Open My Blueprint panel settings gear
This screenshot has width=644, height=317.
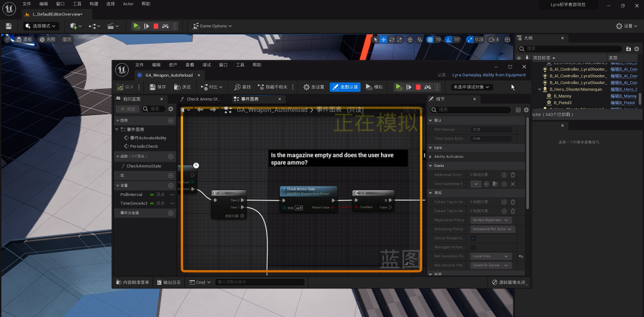coord(171,109)
